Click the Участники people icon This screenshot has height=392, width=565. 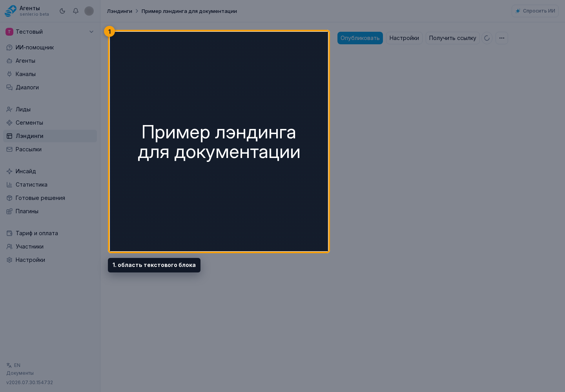click(9, 247)
